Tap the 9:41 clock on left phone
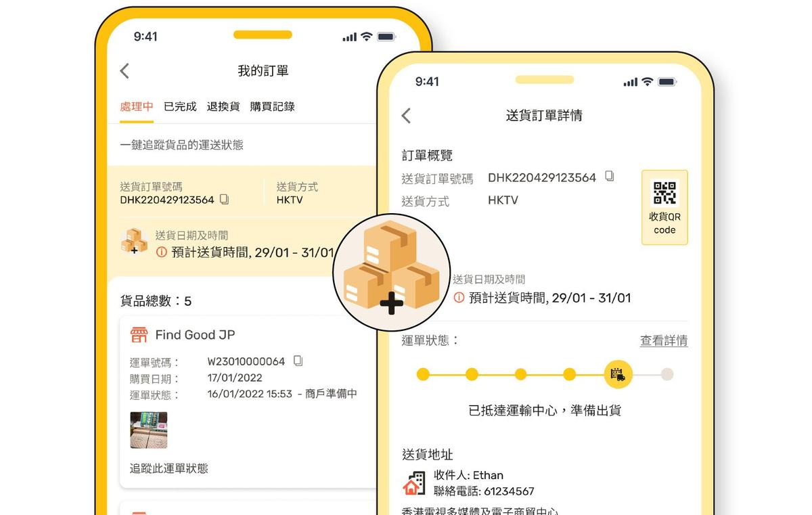812x515 pixels. (145, 37)
